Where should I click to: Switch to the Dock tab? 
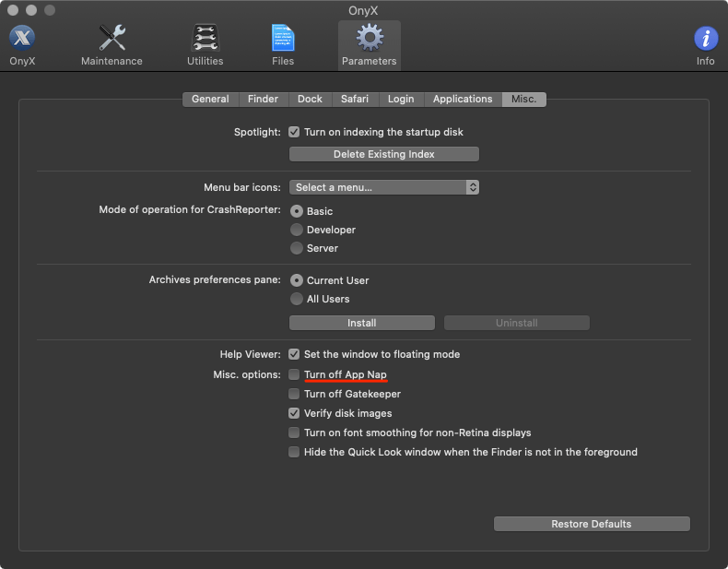pos(310,99)
